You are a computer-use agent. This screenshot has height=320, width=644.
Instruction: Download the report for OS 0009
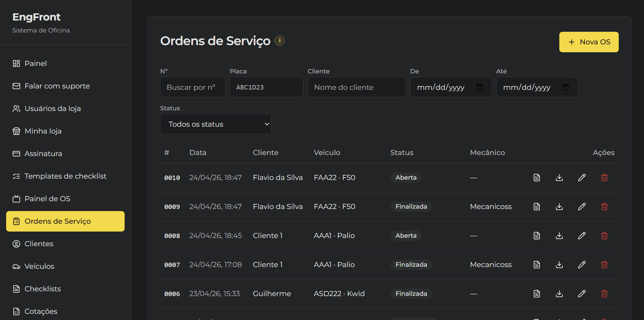(559, 206)
